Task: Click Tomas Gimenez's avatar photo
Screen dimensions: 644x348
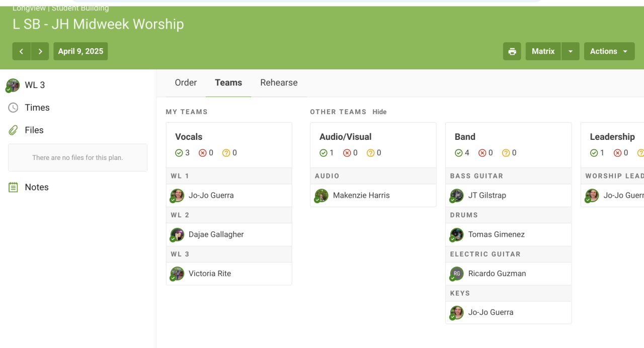Action: tap(457, 234)
